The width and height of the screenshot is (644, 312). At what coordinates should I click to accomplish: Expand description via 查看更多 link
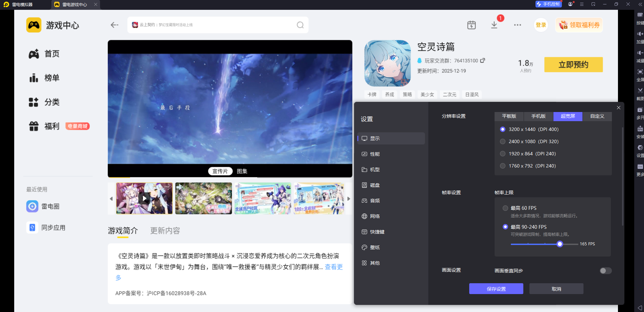[x=334, y=267]
